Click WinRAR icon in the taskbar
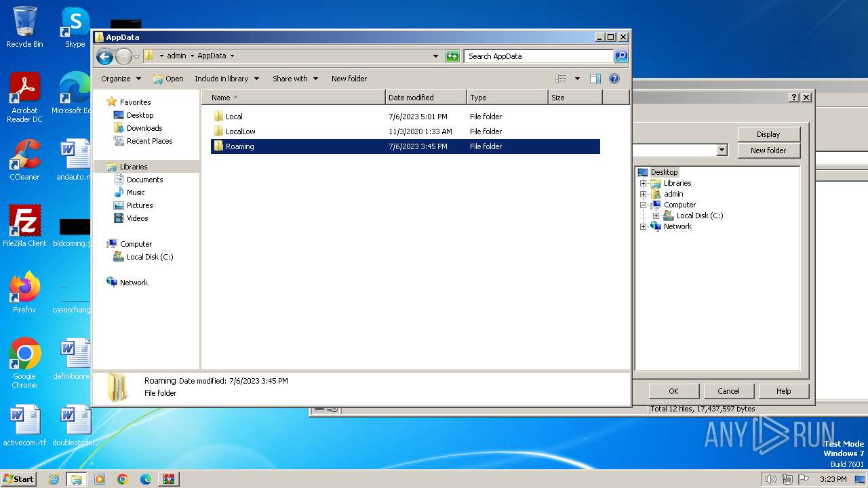The image size is (868, 488). click(x=169, y=479)
